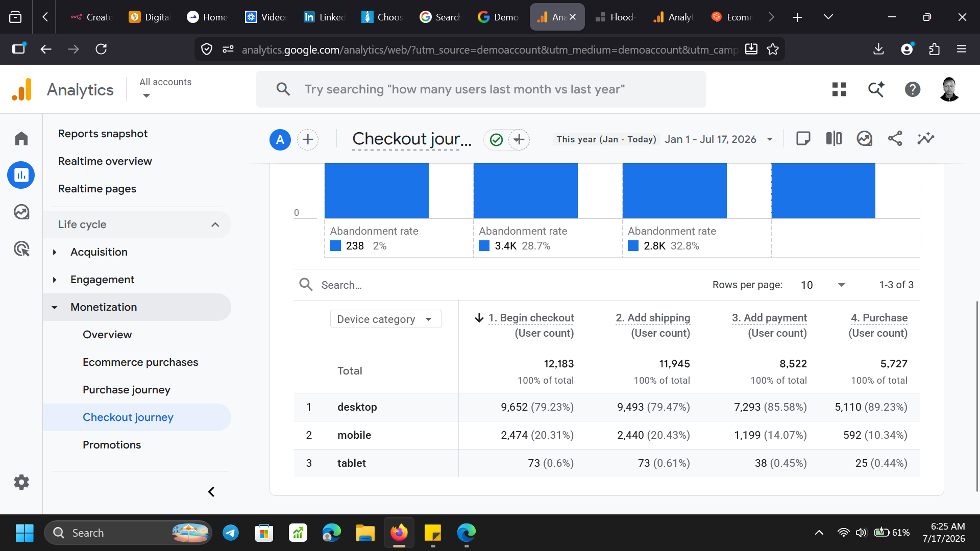Viewport: 980px width, 551px height.
Task: Switch to the Flood browser tab
Action: pos(615,17)
